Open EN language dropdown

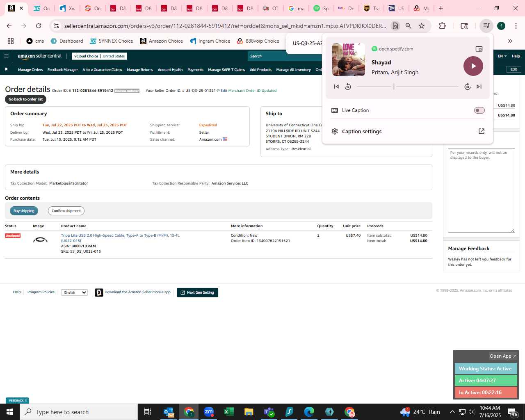click(x=502, y=56)
